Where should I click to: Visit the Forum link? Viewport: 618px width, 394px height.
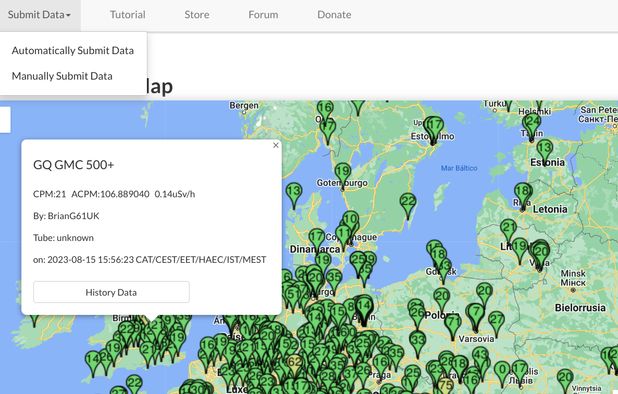pyautogui.click(x=263, y=15)
